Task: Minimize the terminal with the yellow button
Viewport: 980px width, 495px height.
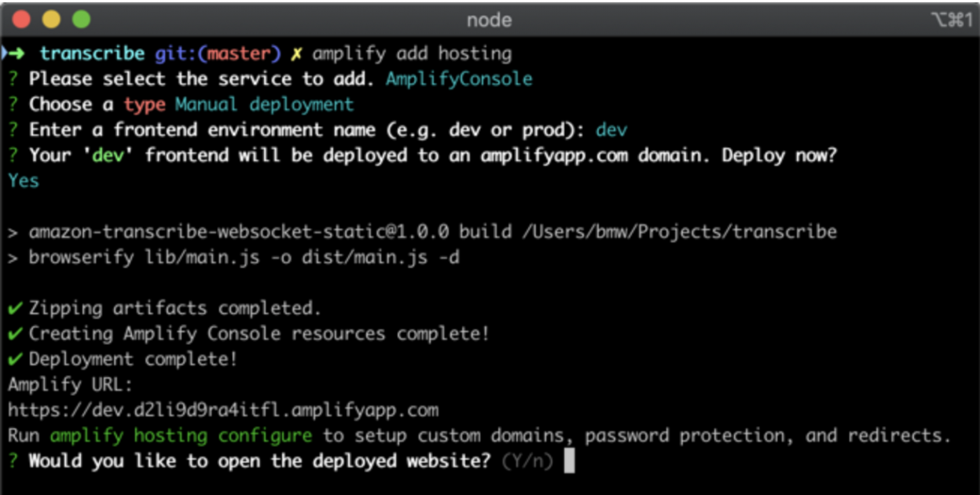Action: 51,20
